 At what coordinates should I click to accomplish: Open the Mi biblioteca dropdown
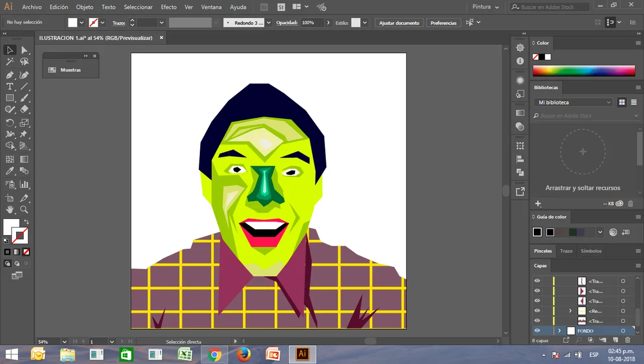click(574, 102)
